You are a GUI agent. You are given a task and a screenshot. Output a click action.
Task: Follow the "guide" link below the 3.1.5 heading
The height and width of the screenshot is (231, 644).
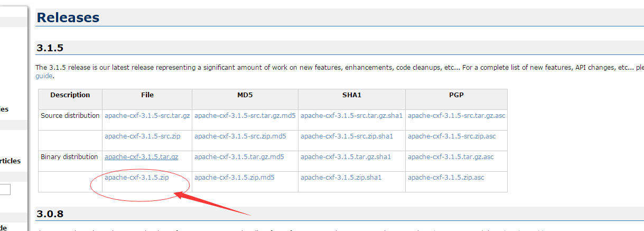point(44,76)
